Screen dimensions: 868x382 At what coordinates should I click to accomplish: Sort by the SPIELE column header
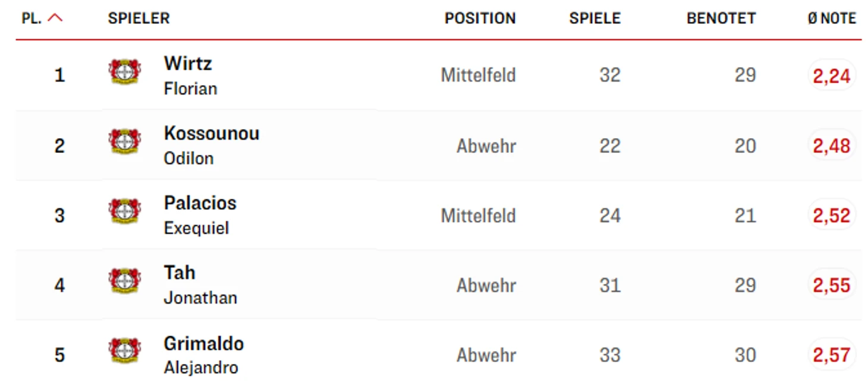click(595, 18)
